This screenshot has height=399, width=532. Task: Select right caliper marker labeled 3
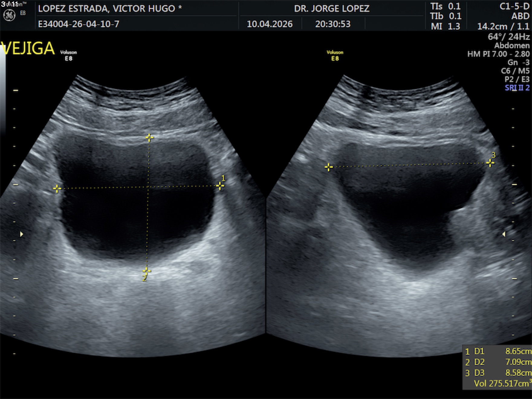point(490,163)
